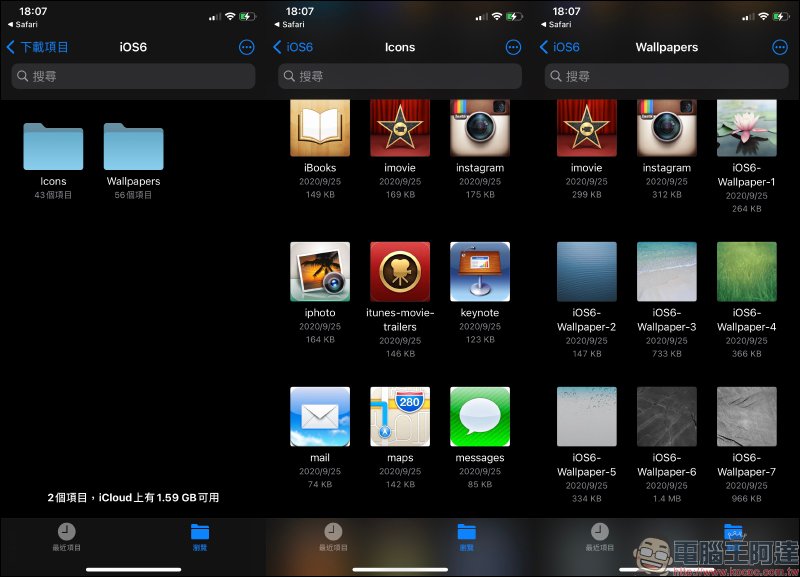Open the more options menu on the Icons screen
Image resolution: width=800 pixels, height=577 pixels.
coord(513,47)
